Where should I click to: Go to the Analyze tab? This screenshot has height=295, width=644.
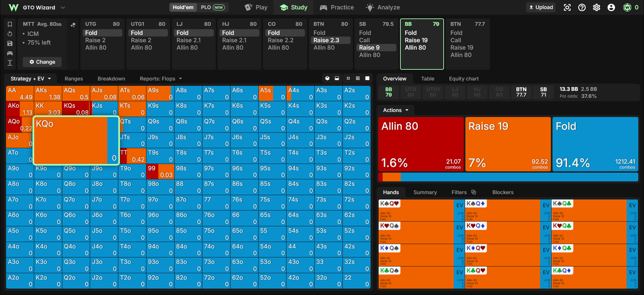pyautogui.click(x=383, y=7)
